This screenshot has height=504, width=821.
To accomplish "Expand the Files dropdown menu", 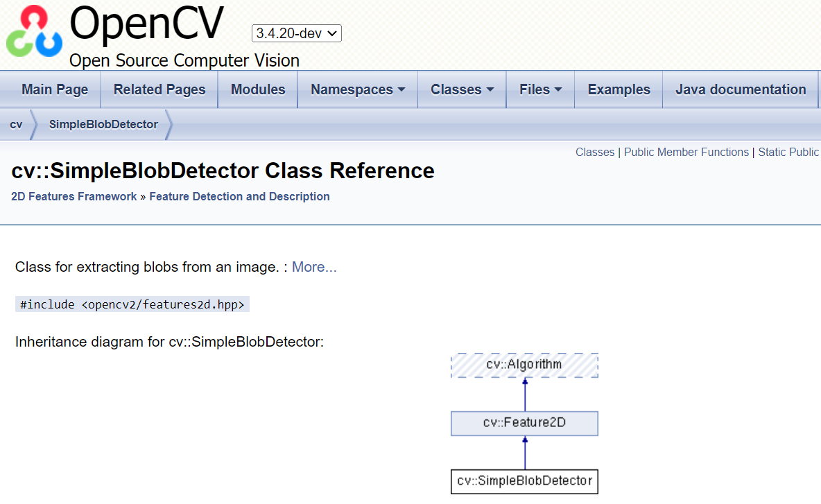I will click(540, 89).
